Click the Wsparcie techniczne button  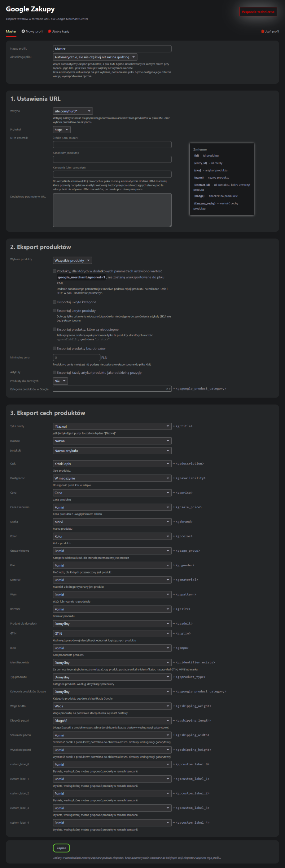point(258,12)
